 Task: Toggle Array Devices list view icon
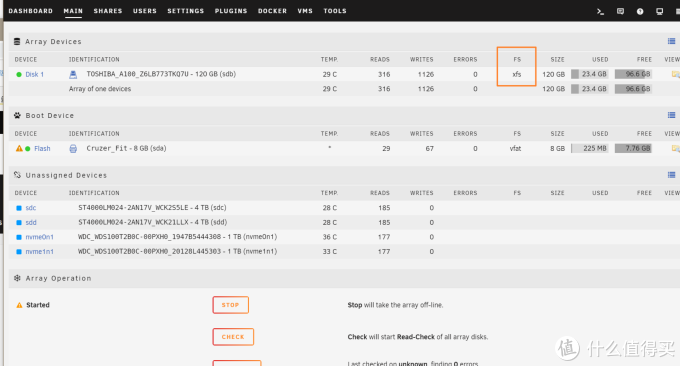click(x=671, y=41)
